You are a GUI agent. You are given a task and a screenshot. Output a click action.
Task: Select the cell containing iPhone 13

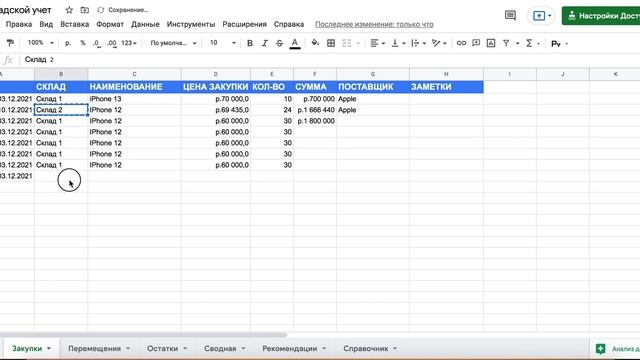coord(134,99)
